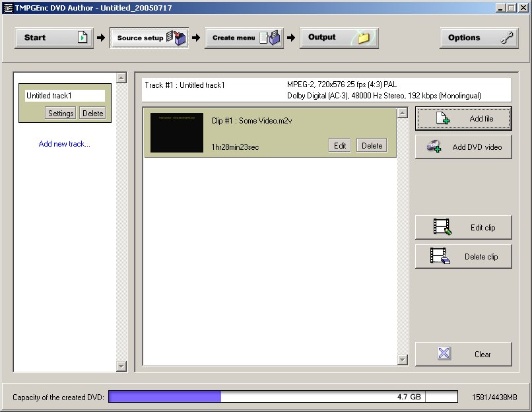Click the wrench icon on Options
Image resolution: width=532 pixels, height=412 pixels.
point(507,38)
